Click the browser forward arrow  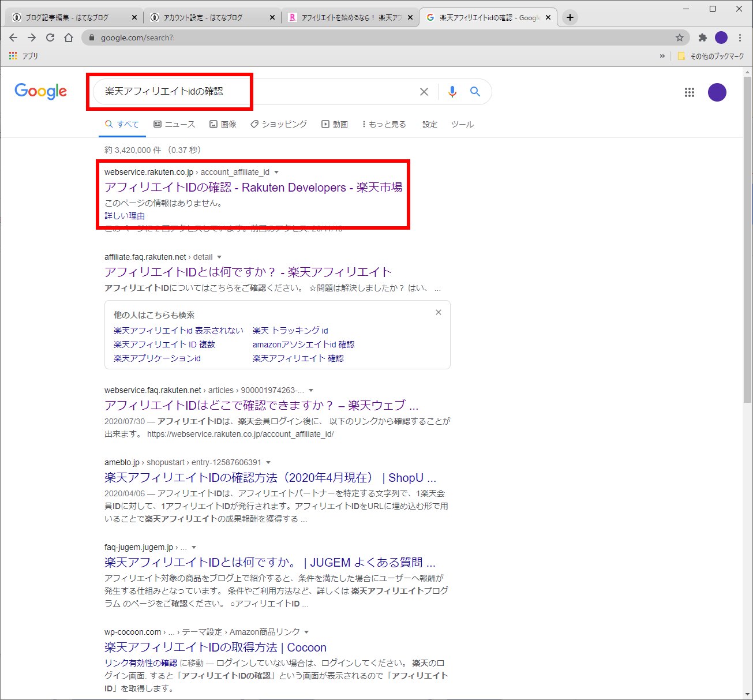[x=32, y=38]
